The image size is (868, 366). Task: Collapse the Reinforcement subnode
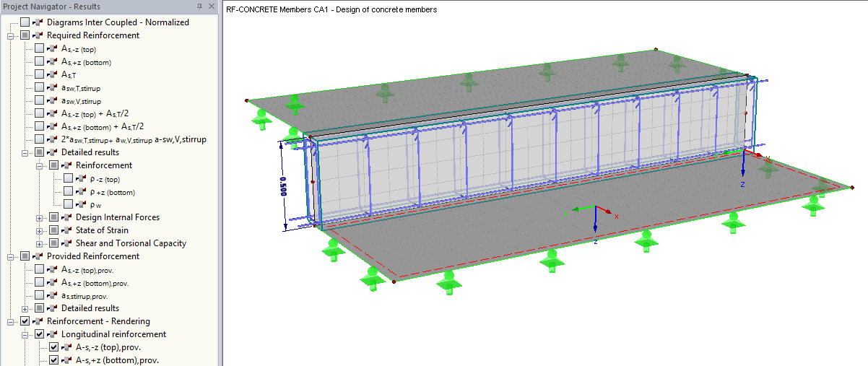(x=40, y=165)
